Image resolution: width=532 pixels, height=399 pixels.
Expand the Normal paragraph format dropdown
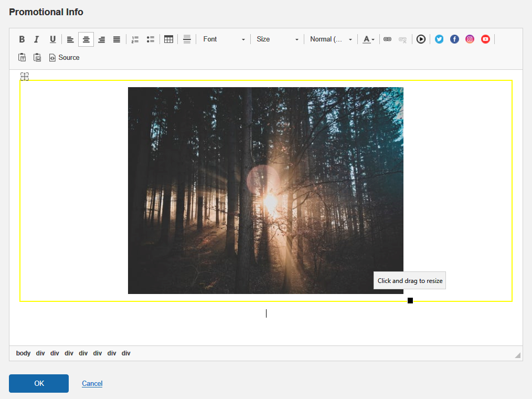(x=331, y=39)
